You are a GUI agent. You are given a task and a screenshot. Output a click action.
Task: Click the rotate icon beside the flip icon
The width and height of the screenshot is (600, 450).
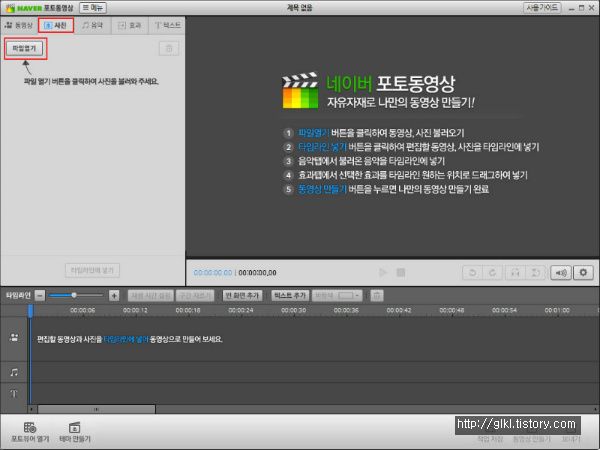(x=535, y=273)
